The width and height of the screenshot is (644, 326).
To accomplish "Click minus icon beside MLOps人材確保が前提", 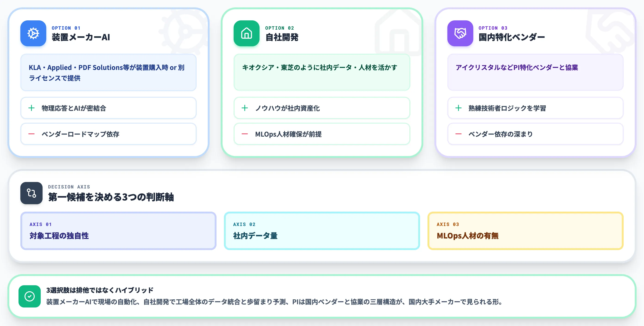I will 245,134.
